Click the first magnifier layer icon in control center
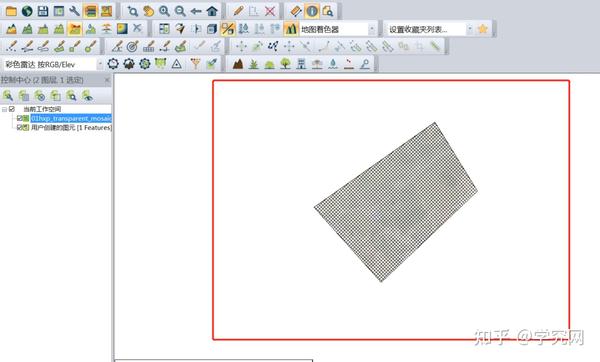Image resolution: width=600 pixels, height=362 pixels. 8,96
